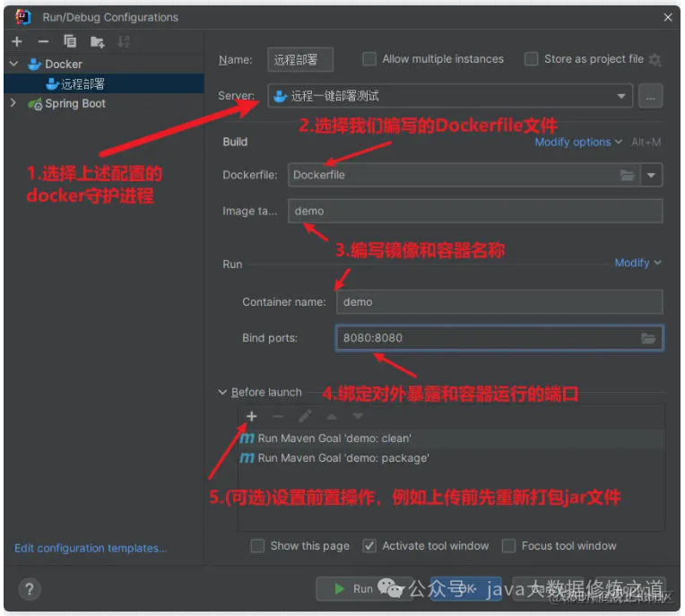Open Edit configuration templates link
Screen dimensions: 685x616
coord(91,548)
